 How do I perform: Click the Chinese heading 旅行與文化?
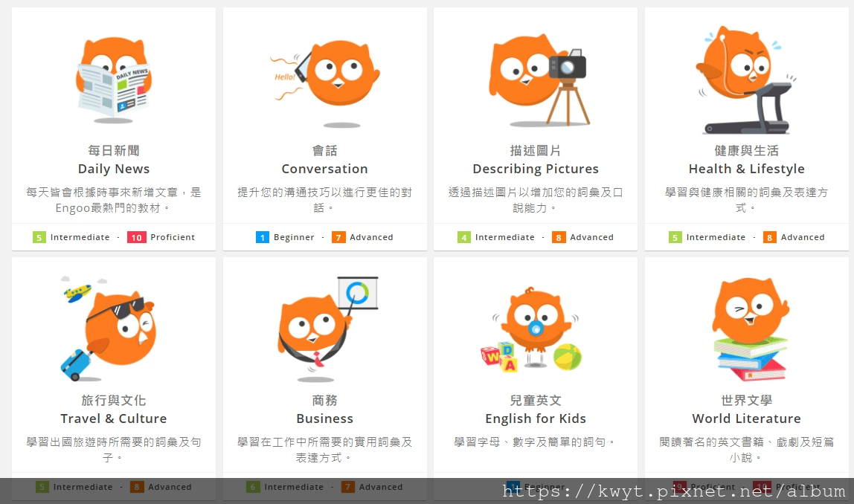click(114, 400)
